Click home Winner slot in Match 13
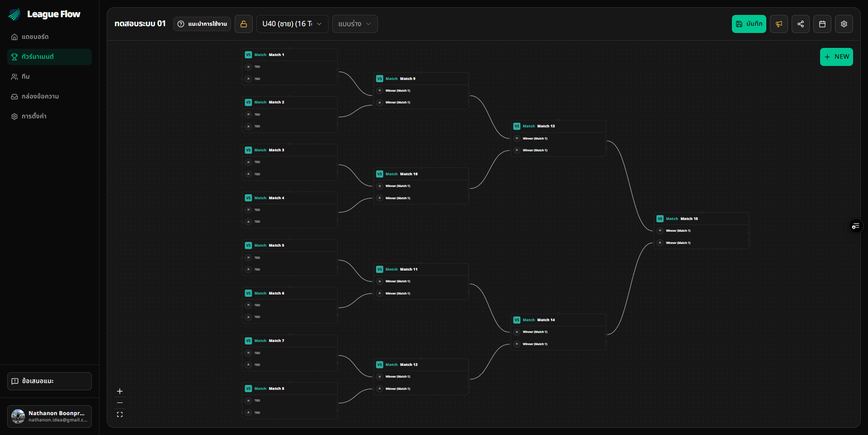 [558, 139]
